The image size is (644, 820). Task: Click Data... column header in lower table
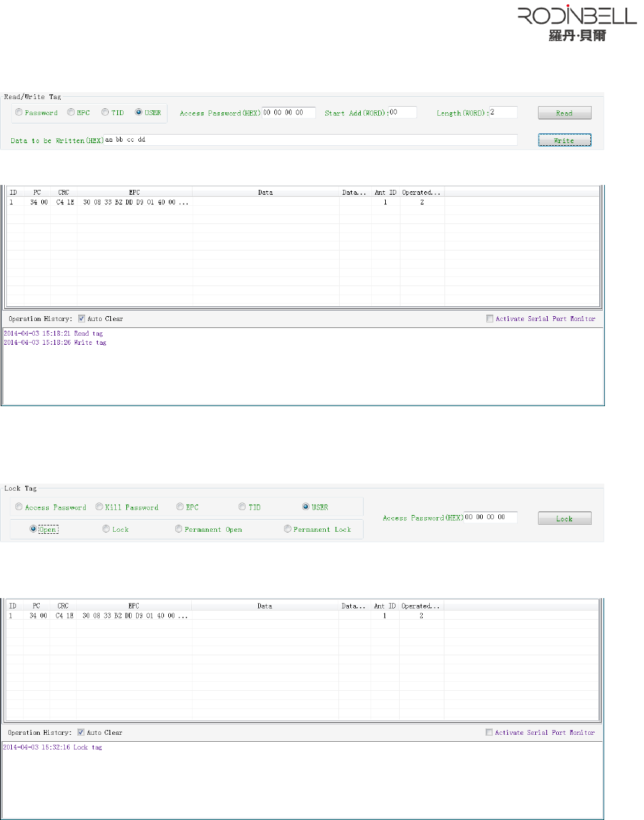click(353, 606)
